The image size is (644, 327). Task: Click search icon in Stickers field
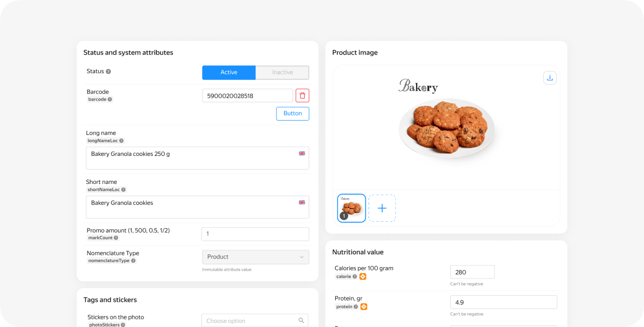point(302,320)
